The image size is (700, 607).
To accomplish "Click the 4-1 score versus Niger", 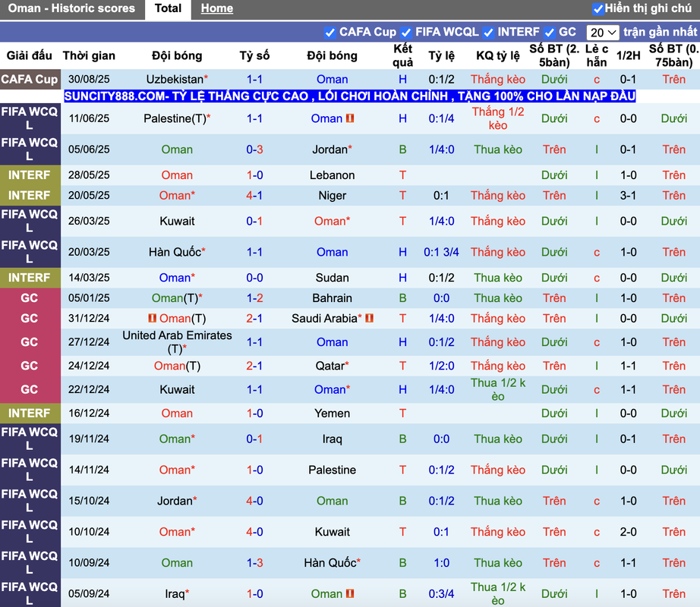I will [x=254, y=196].
